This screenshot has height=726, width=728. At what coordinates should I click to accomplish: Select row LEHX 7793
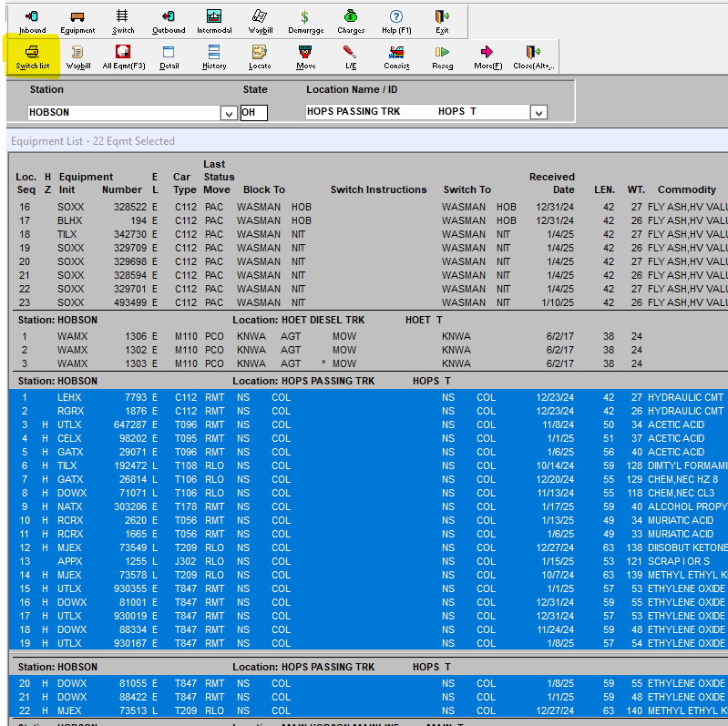coord(368,397)
